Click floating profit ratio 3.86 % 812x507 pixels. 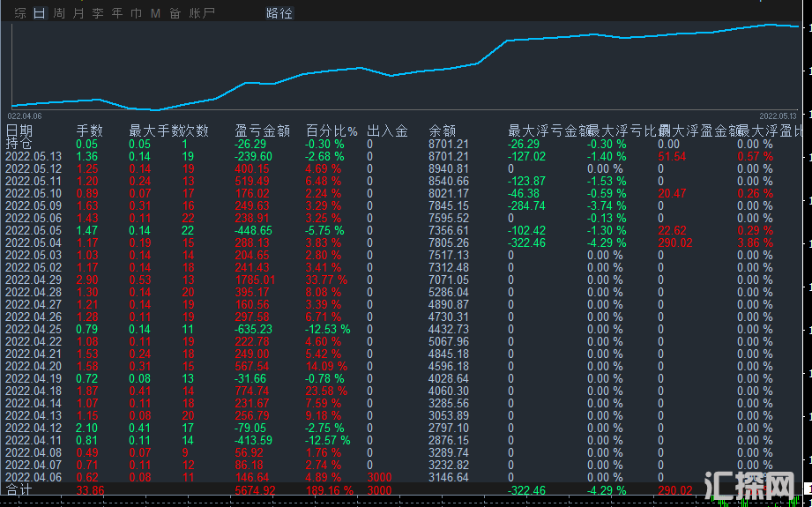click(755, 242)
